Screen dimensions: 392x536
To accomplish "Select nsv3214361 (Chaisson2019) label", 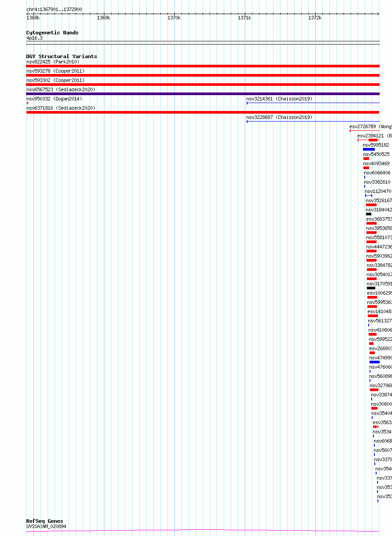I will [x=279, y=99].
